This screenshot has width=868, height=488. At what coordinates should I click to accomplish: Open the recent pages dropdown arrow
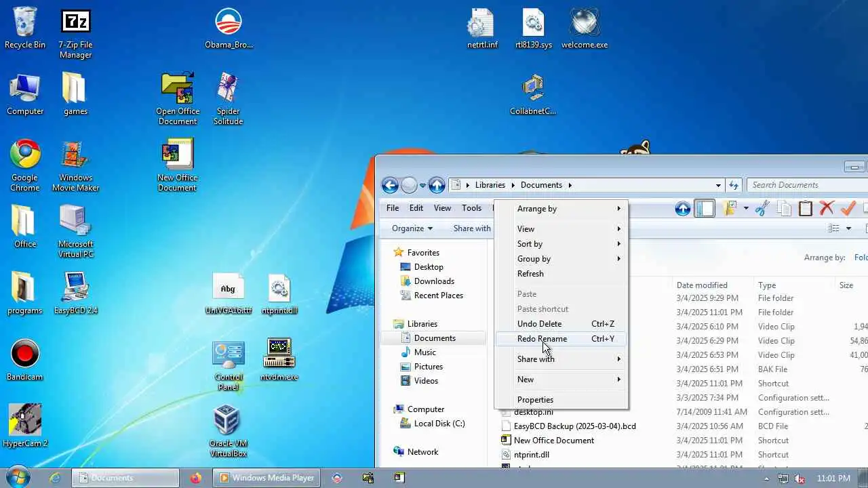422,185
